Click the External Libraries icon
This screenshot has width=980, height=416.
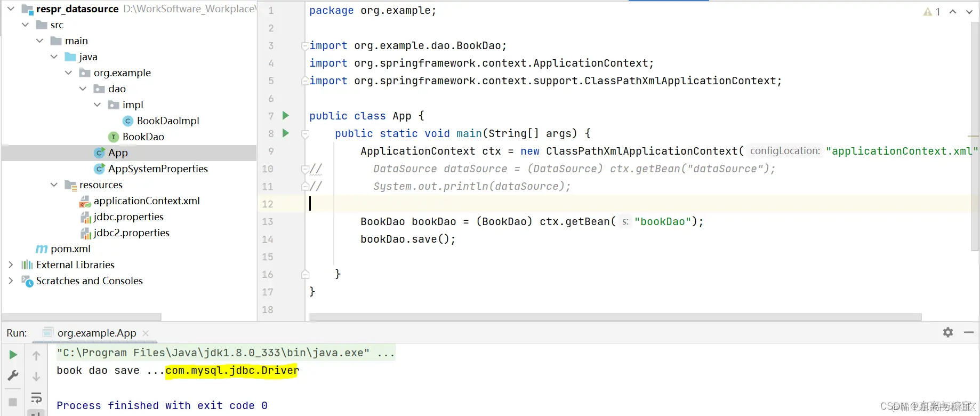[x=27, y=265]
